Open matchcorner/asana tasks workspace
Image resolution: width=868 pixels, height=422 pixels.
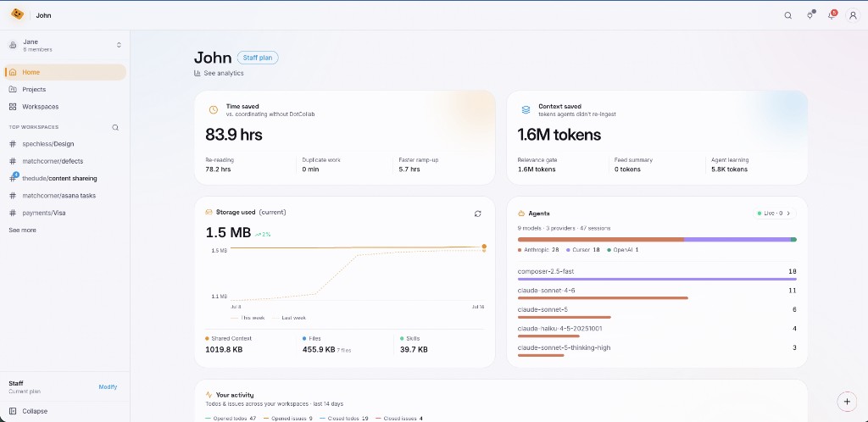tap(65, 195)
